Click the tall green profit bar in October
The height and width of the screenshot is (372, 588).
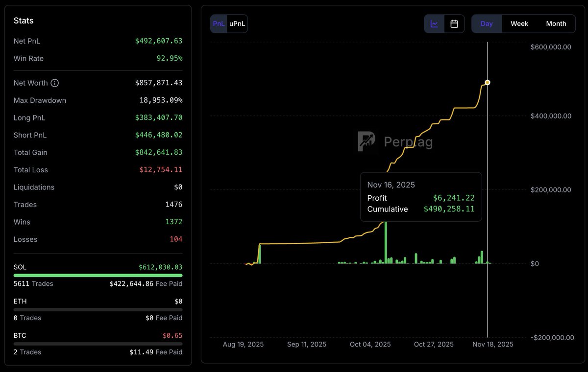click(386, 242)
